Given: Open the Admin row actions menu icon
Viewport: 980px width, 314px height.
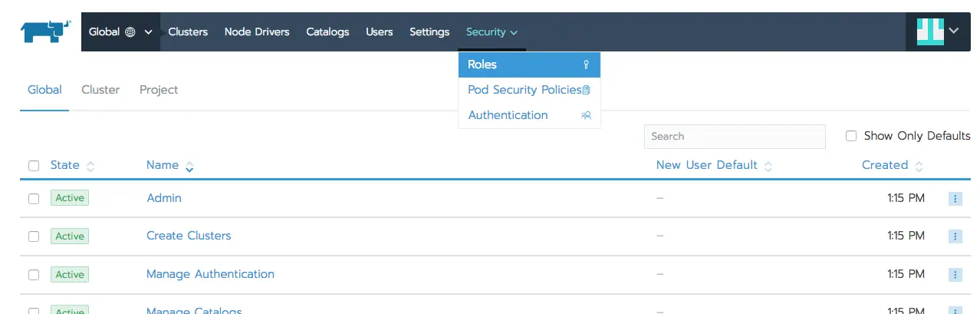Looking at the screenshot, I should 955,198.
